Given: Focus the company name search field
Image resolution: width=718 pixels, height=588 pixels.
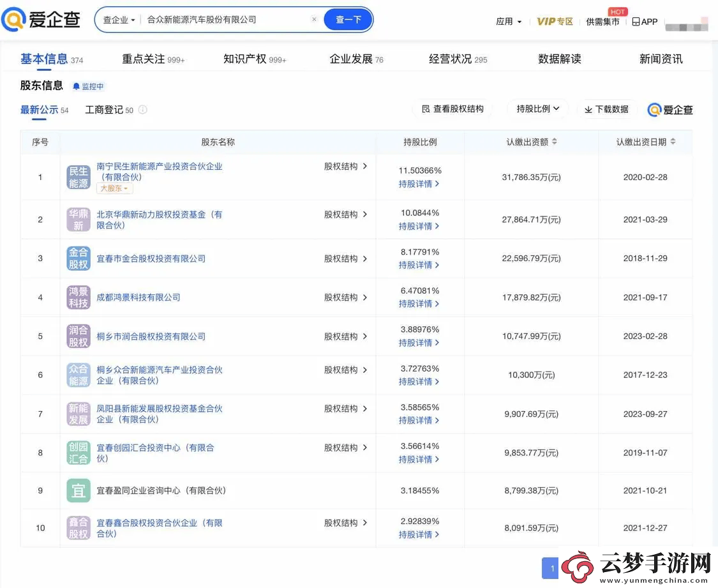Looking at the screenshot, I should point(227,20).
